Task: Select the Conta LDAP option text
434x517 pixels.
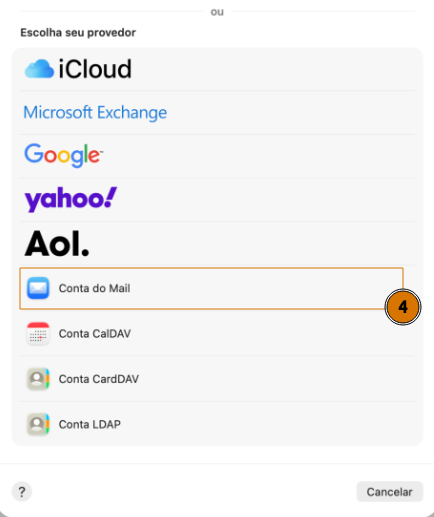Action: [90, 424]
